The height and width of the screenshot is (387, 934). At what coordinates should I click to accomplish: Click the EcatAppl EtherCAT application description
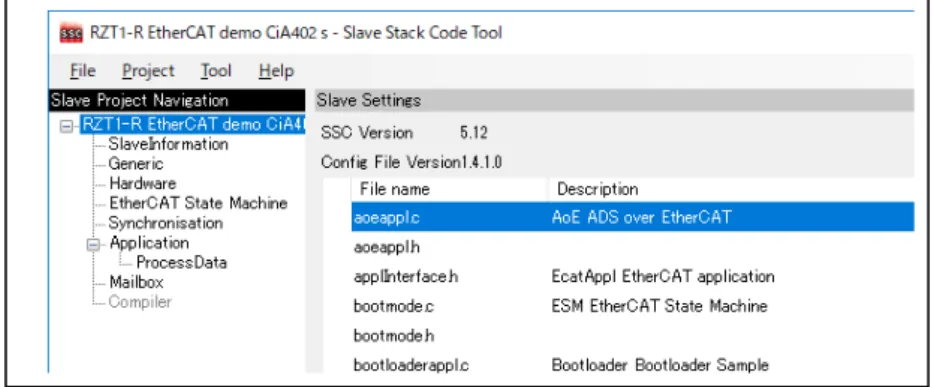tap(663, 277)
